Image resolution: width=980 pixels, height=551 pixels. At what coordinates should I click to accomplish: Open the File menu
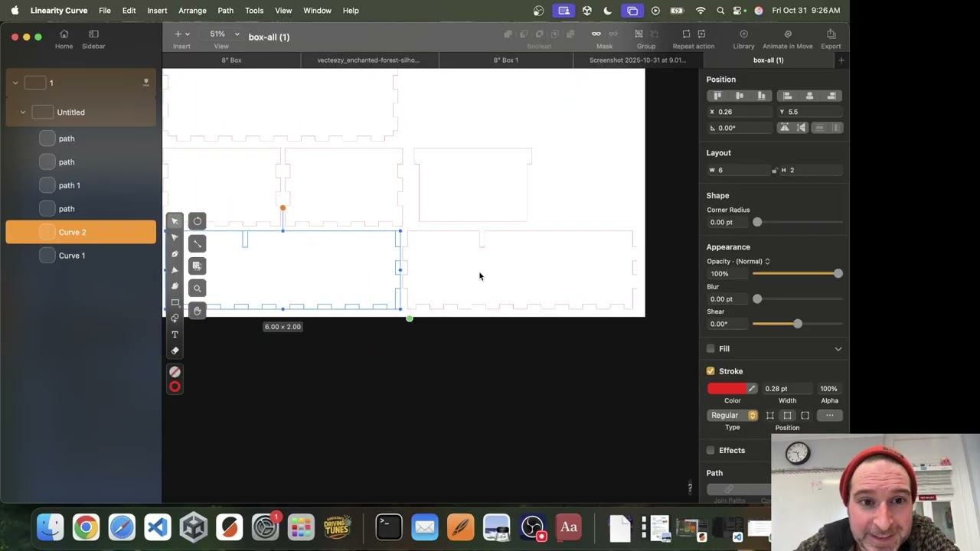point(105,11)
